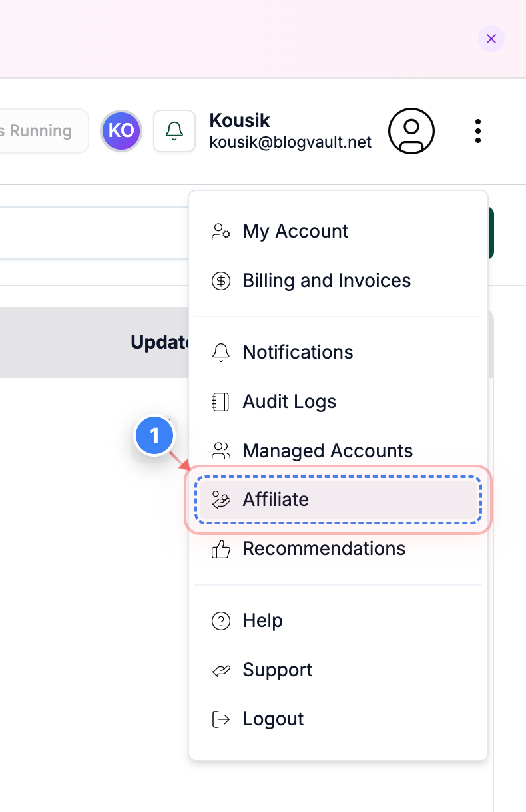526x812 pixels.
Task: Click the Logout exit icon
Action: pos(220,719)
